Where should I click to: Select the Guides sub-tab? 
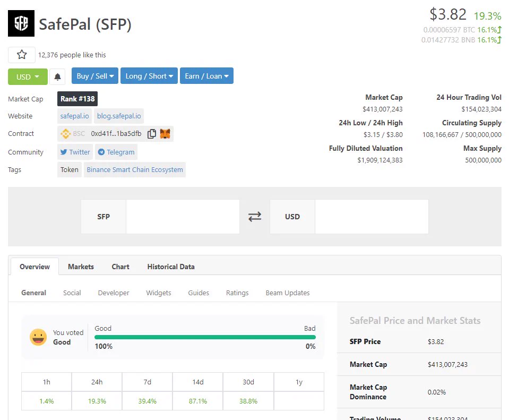click(x=199, y=293)
